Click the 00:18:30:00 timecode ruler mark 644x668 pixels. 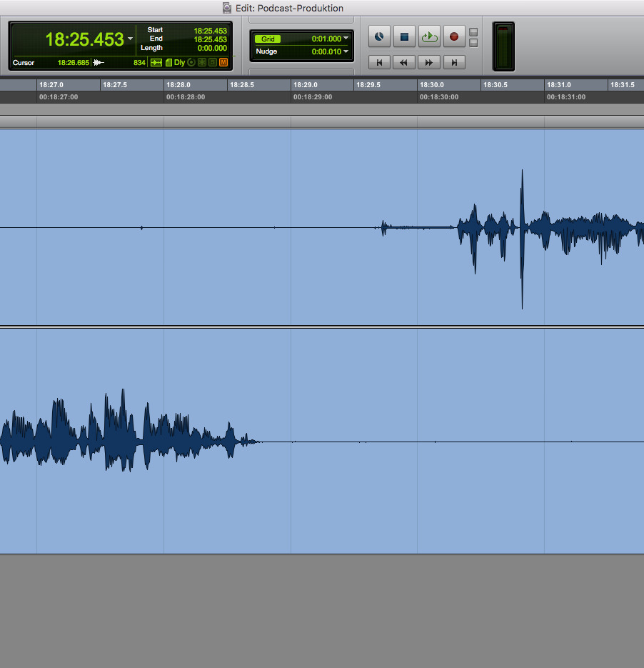click(x=438, y=97)
